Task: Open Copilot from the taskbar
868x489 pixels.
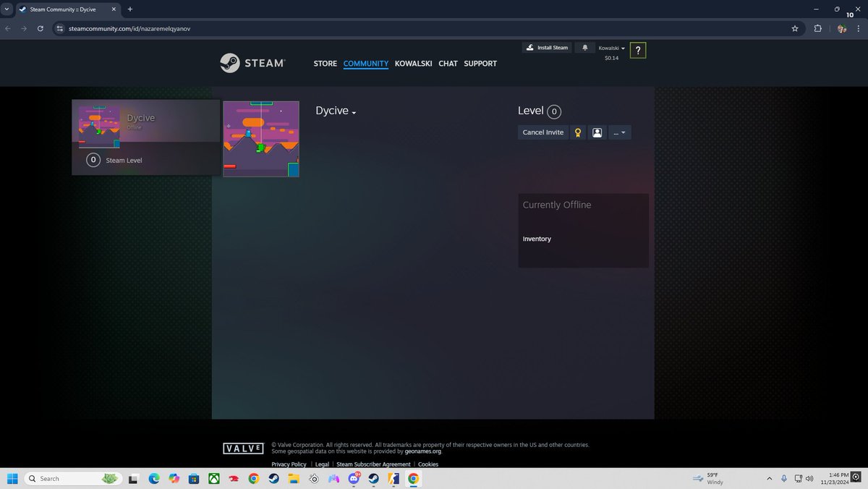Action: [174, 478]
